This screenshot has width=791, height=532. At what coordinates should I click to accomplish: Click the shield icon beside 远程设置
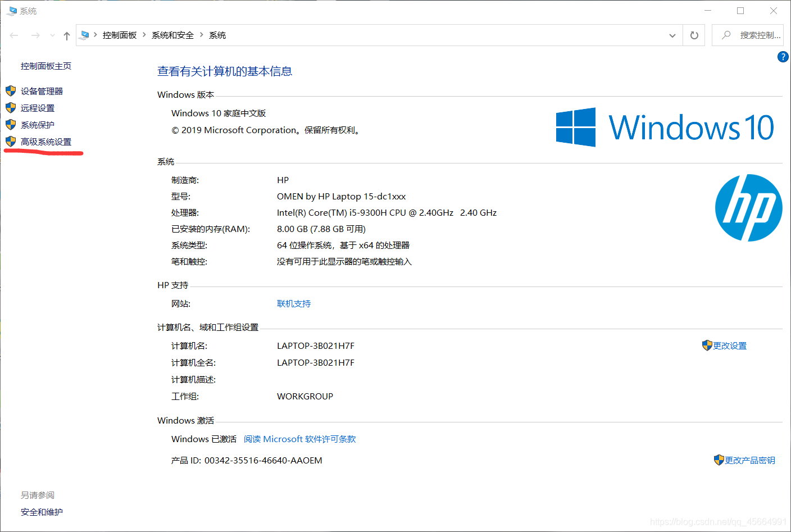pyautogui.click(x=11, y=107)
